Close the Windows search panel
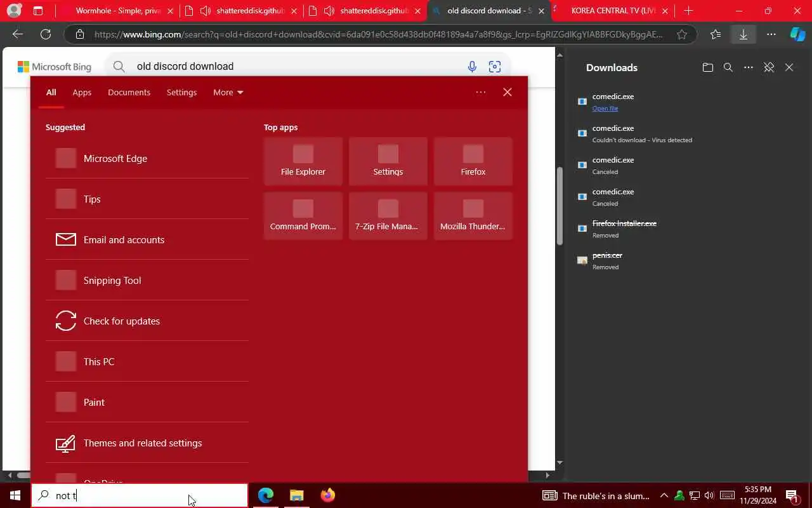This screenshot has width=812, height=508. coord(507,93)
